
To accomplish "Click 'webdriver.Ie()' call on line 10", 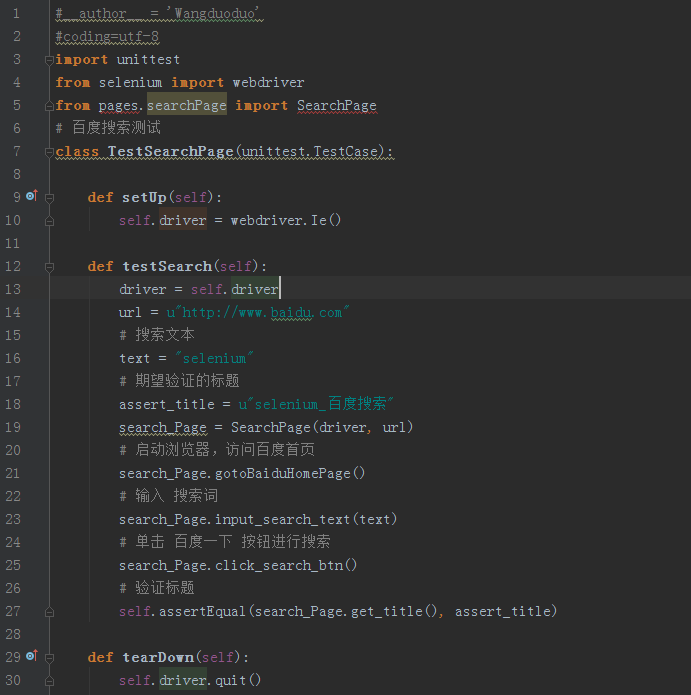I will 286,221.
